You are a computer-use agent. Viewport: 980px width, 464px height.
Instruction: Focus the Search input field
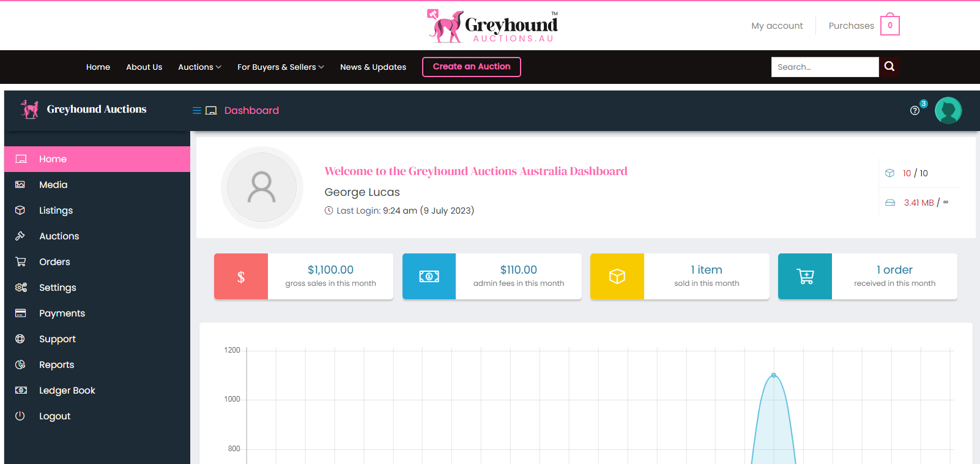(x=825, y=67)
